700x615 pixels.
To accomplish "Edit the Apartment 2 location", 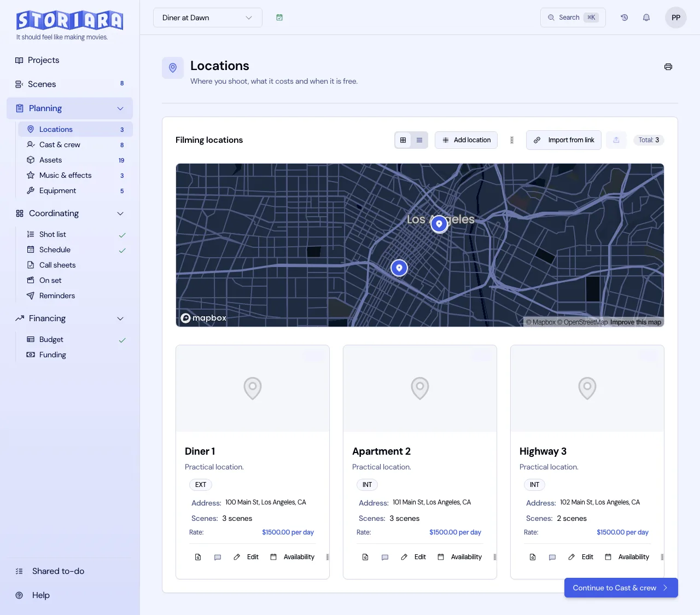I will click(413, 557).
